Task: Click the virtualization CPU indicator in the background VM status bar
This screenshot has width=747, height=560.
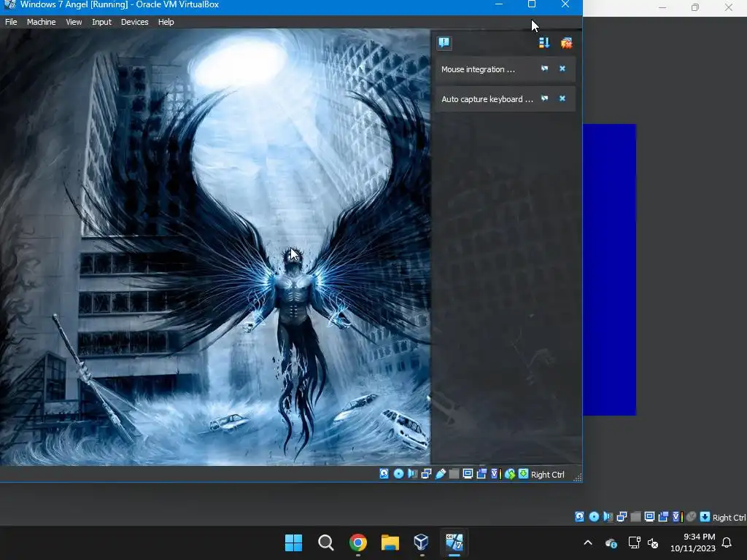Action: pos(677,517)
